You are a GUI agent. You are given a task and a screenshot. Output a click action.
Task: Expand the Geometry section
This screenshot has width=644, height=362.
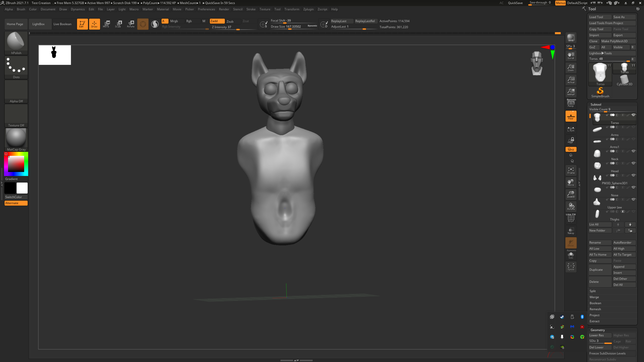pyautogui.click(x=598, y=330)
